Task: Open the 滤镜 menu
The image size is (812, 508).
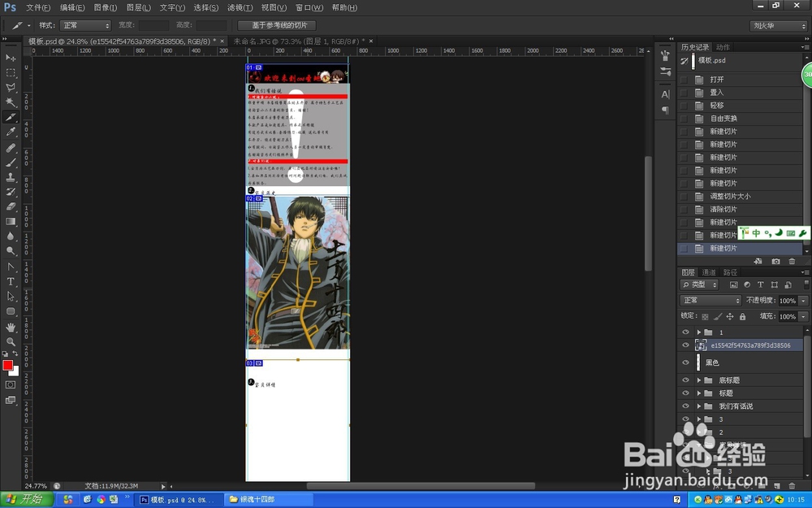Action: click(240, 7)
